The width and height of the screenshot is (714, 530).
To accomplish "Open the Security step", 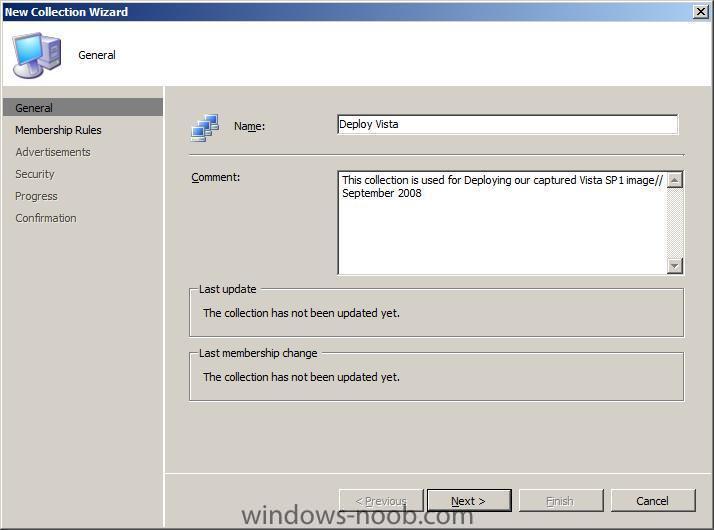I will coord(35,174).
